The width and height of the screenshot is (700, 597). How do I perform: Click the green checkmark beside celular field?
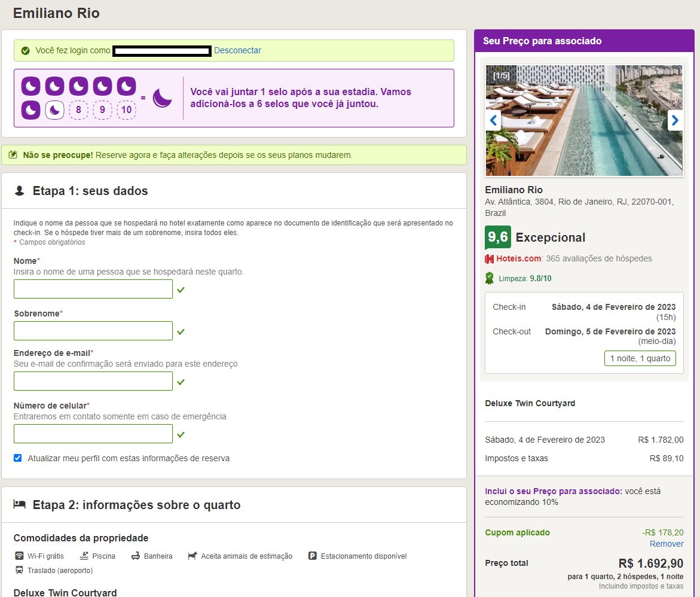(x=181, y=435)
